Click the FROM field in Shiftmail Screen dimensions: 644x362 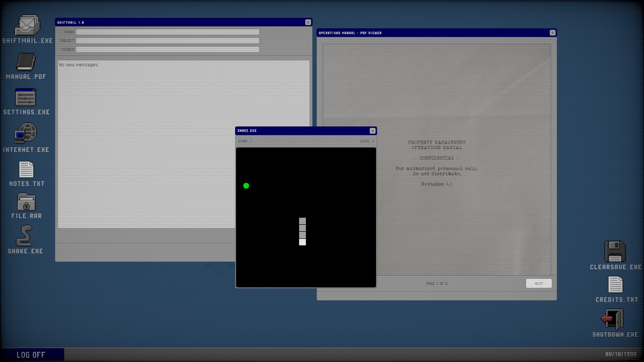tap(168, 32)
